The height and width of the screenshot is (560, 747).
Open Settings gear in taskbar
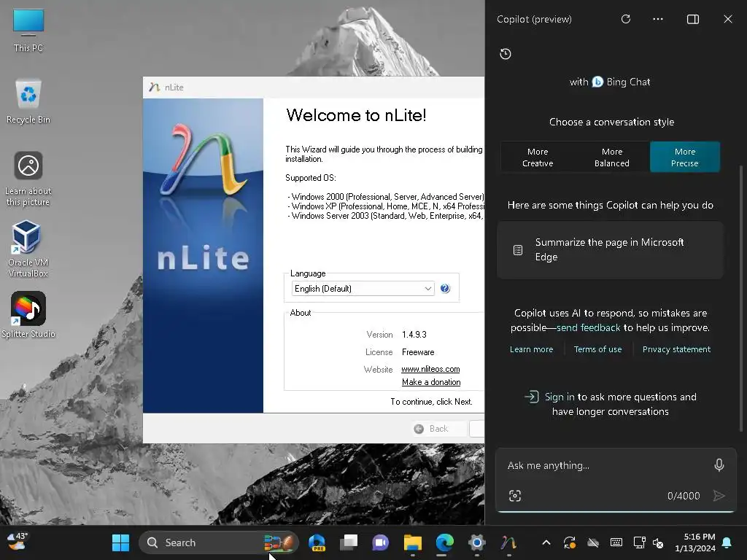point(476,542)
